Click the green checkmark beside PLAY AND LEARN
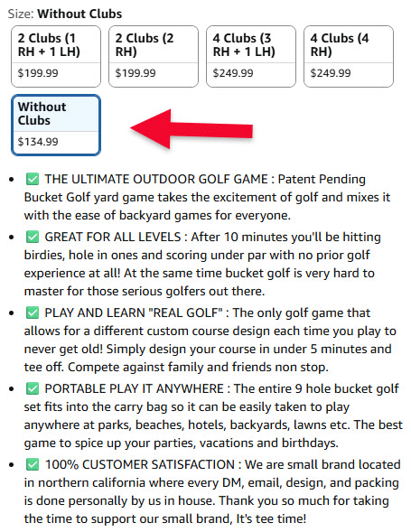 coord(33,313)
